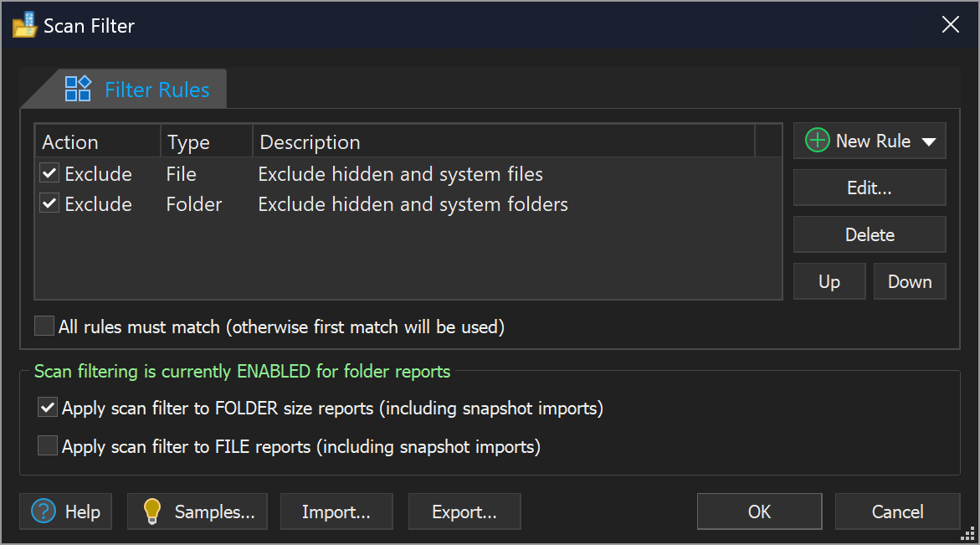Click the "File" type cell
Image resolution: width=980 pixels, height=545 pixels.
pyautogui.click(x=182, y=174)
